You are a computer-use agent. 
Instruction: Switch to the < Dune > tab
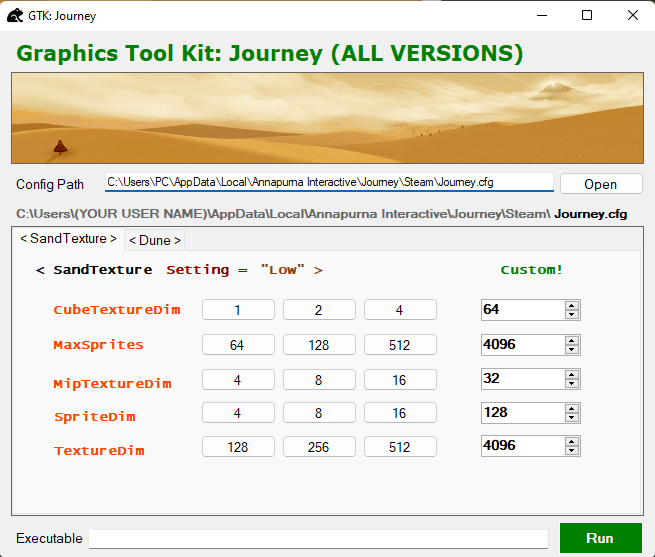(155, 240)
